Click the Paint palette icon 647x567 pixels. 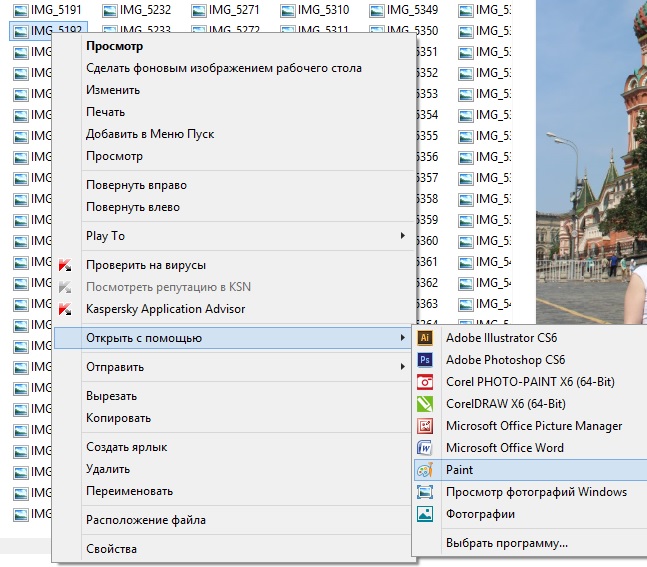pyautogui.click(x=425, y=470)
